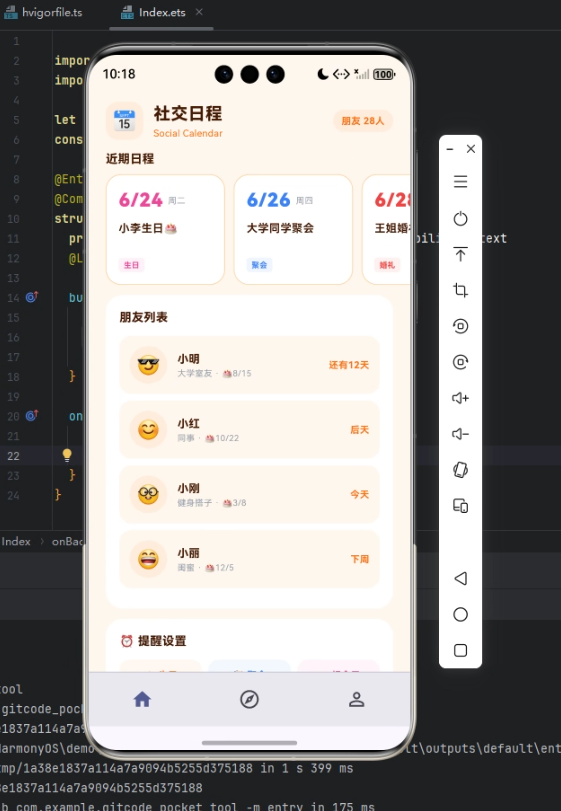Open the multi-device screen icon
The image size is (561, 811).
[x=460, y=505]
